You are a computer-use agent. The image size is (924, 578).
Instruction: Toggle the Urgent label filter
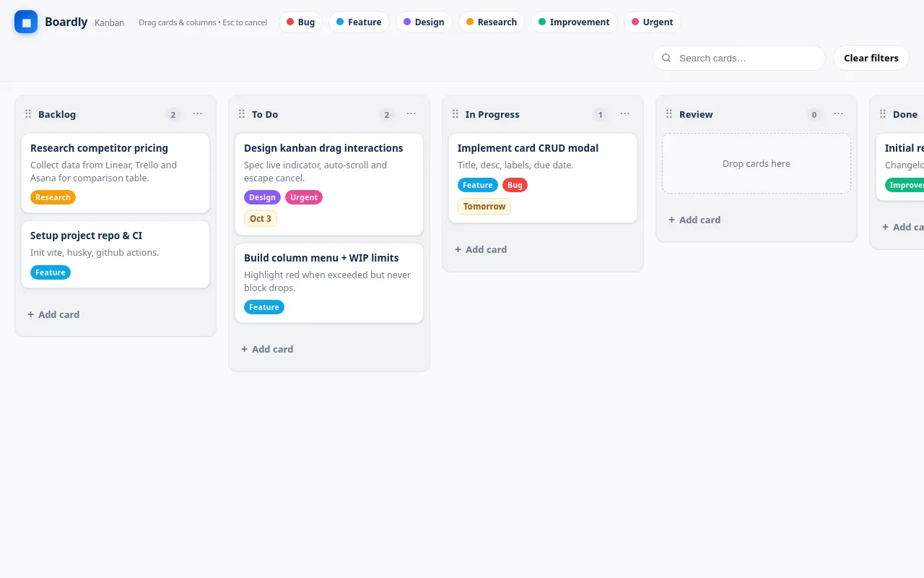[x=653, y=22]
